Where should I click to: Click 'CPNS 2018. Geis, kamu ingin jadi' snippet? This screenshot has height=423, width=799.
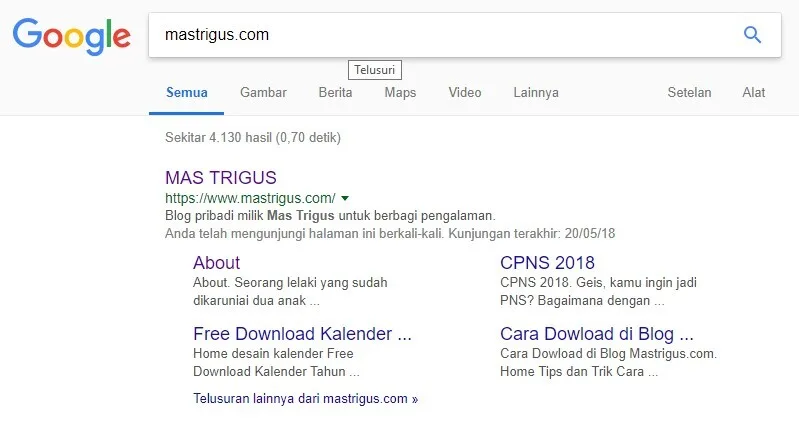tap(598, 282)
